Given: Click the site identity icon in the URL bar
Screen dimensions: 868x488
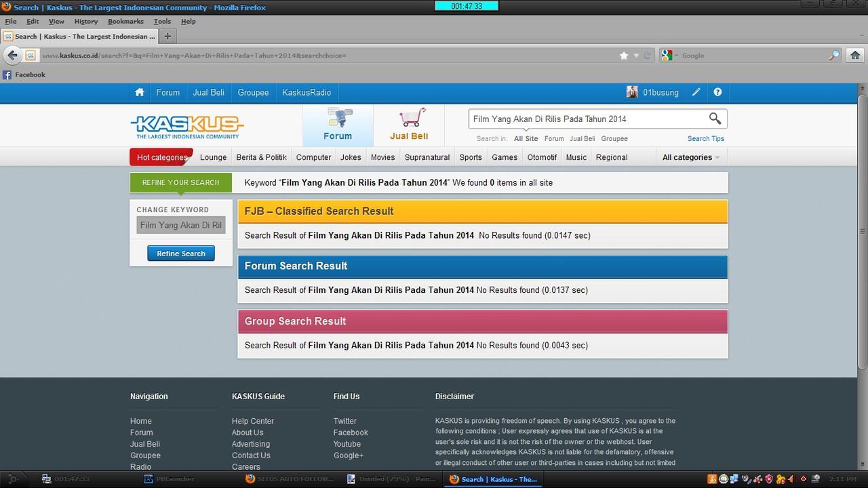Looking at the screenshot, I should pos(31,56).
